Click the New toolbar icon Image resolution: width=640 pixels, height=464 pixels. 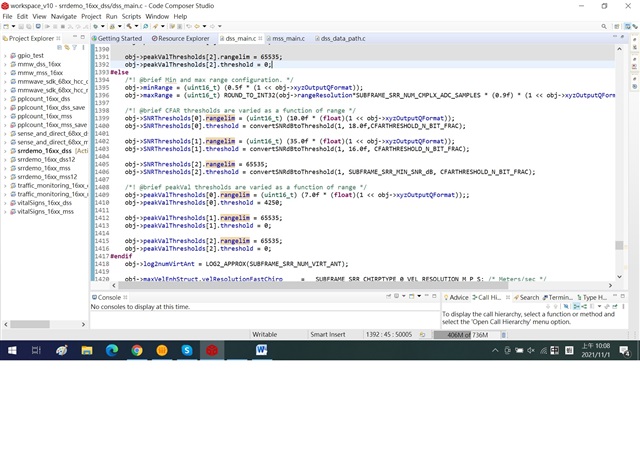(6, 26)
